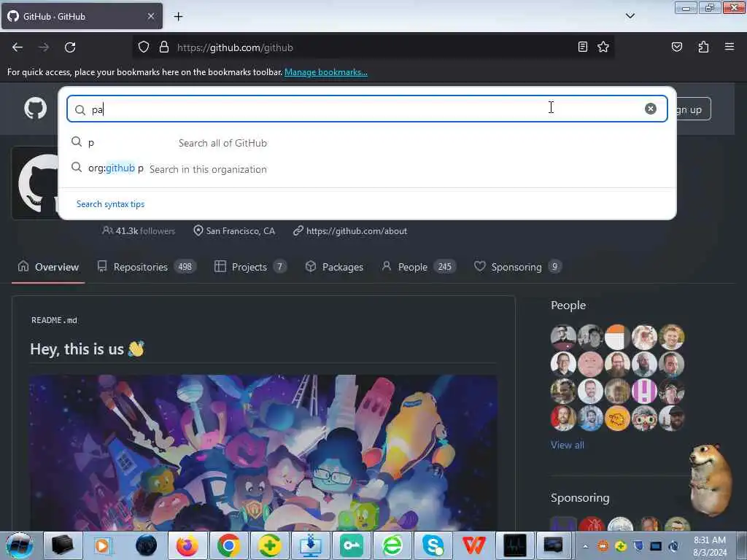The image size is (747, 560).
Task: Reload the GitHub page
Action: coord(70,47)
